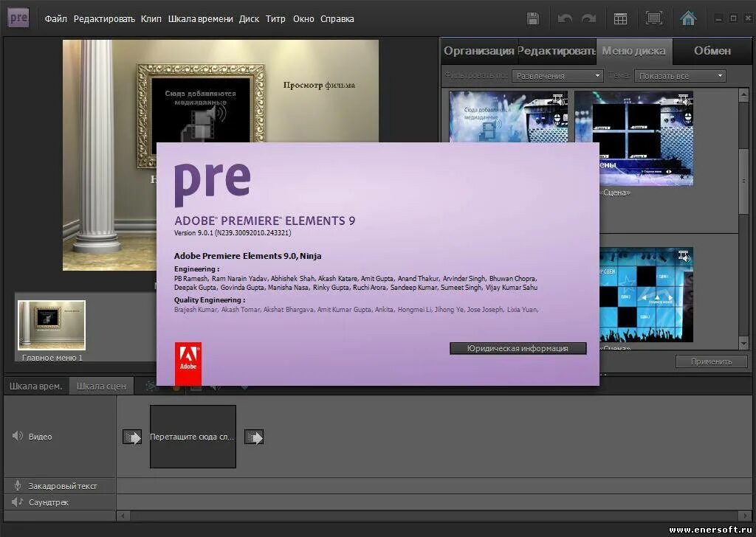Open Окно menu

303,18
